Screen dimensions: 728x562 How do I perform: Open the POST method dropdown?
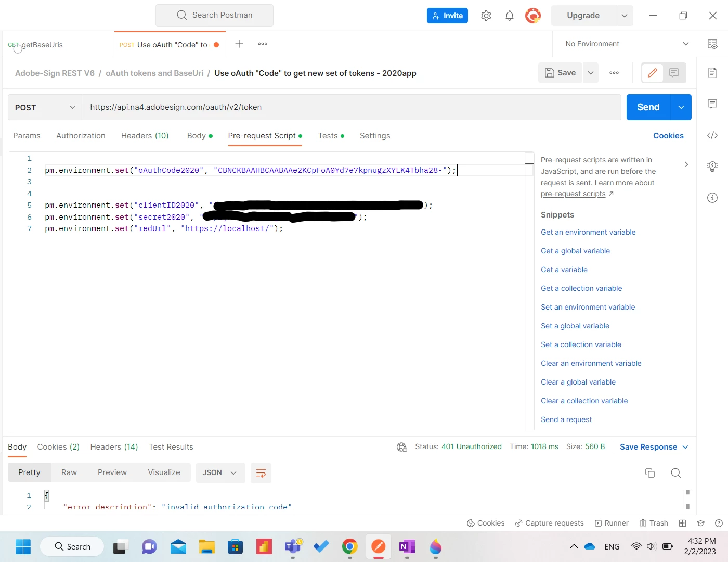(x=45, y=107)
